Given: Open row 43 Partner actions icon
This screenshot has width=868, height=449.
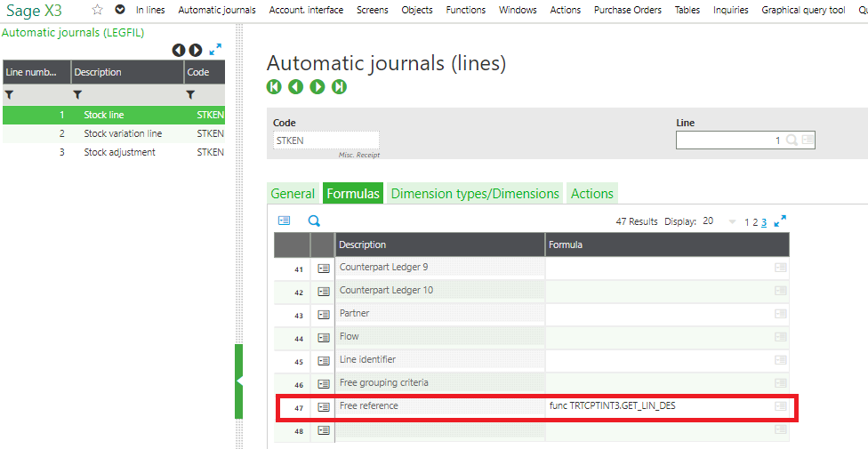Looking at the screenshot, I should click(324, 315).
